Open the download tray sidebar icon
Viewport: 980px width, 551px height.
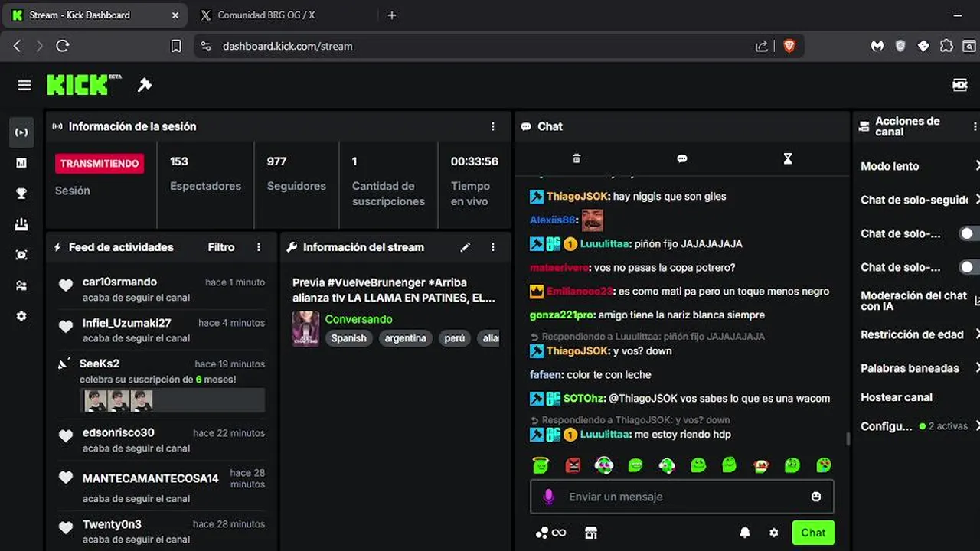pos(21,224)
